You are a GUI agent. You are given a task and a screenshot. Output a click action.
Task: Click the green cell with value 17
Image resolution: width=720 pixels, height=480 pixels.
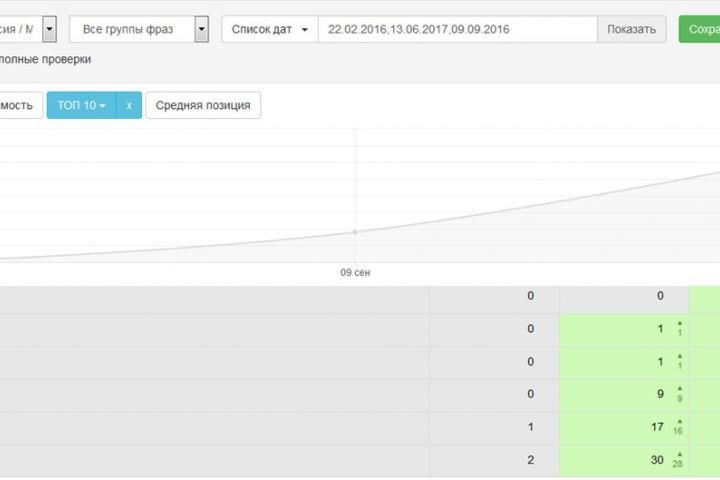click(624, 427)
